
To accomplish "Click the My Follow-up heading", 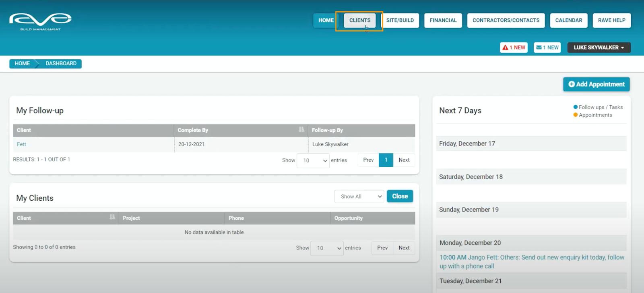I will tap(40, 110).
